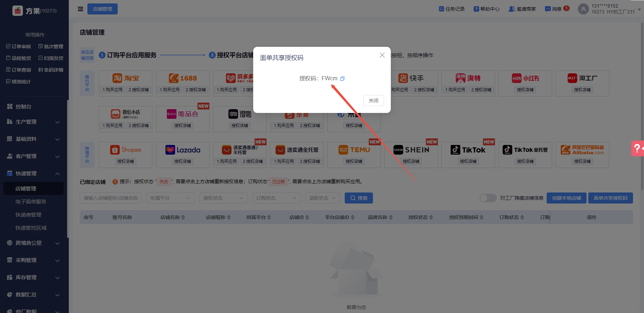Click the 微信小店 platform logo
Viewport: 644px width, 313px height.
(x=126, y=114)
